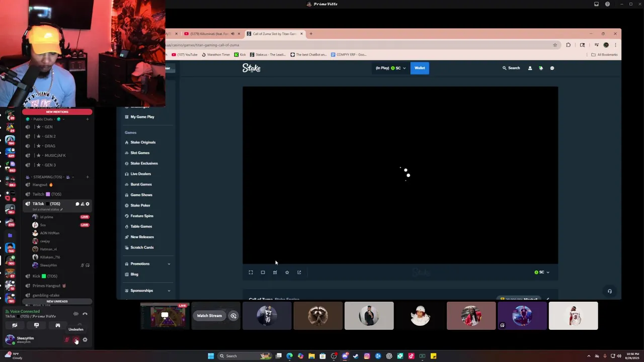Open TikTok channel chat icon
Viewport: 644px width, 362px height.
point(77,204)
